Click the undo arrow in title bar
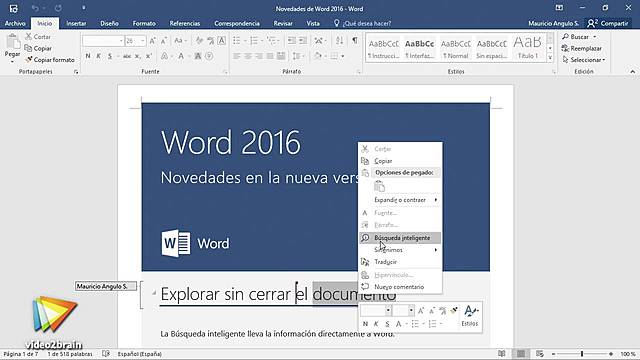 pos(35,8)
